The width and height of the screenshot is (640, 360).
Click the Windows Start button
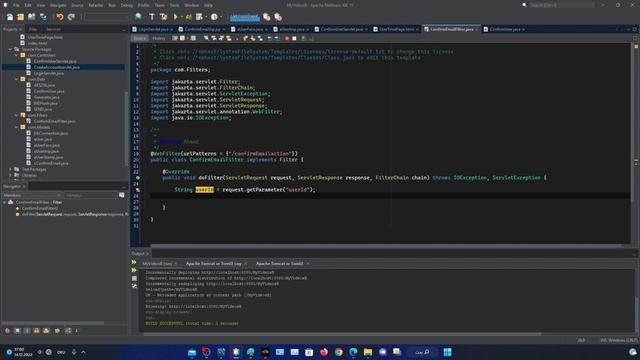pyautogui.click(x=447, y=352)
